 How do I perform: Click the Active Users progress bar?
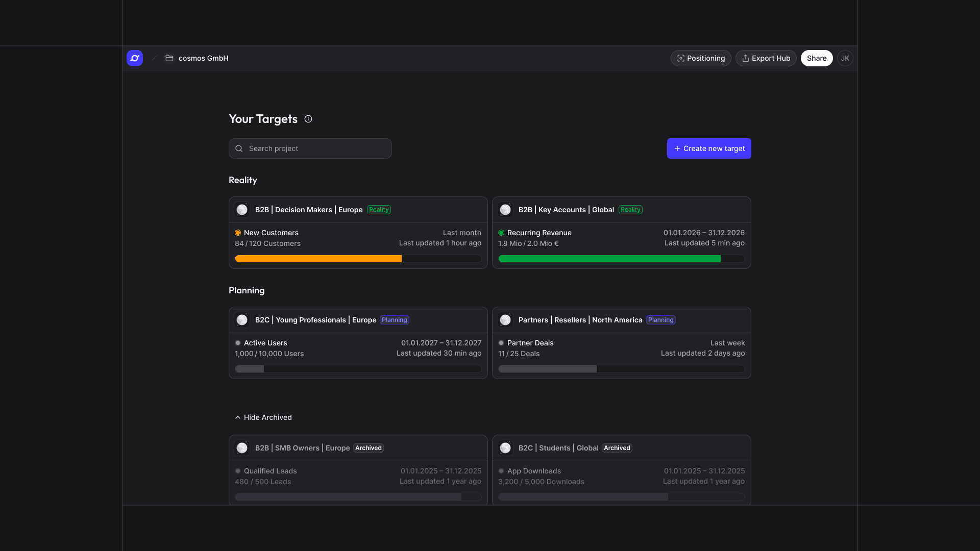[x=358, y=369]
